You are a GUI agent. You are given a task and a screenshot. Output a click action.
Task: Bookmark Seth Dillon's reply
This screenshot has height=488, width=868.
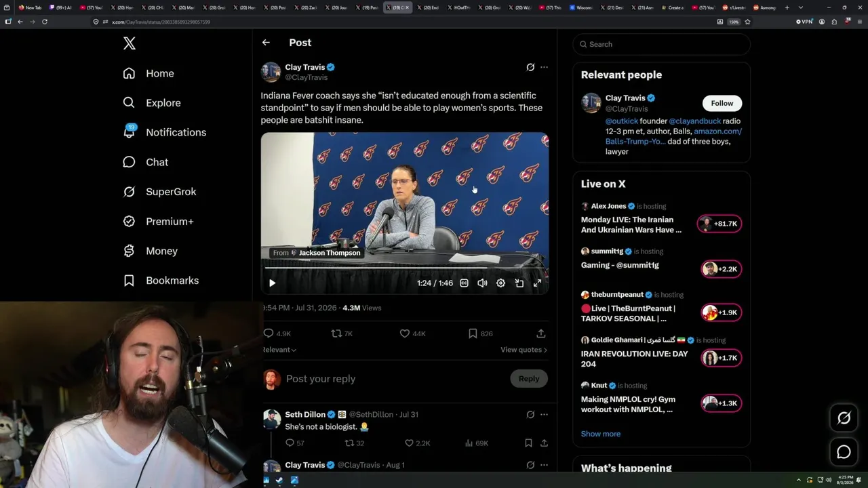coord(528,443)
